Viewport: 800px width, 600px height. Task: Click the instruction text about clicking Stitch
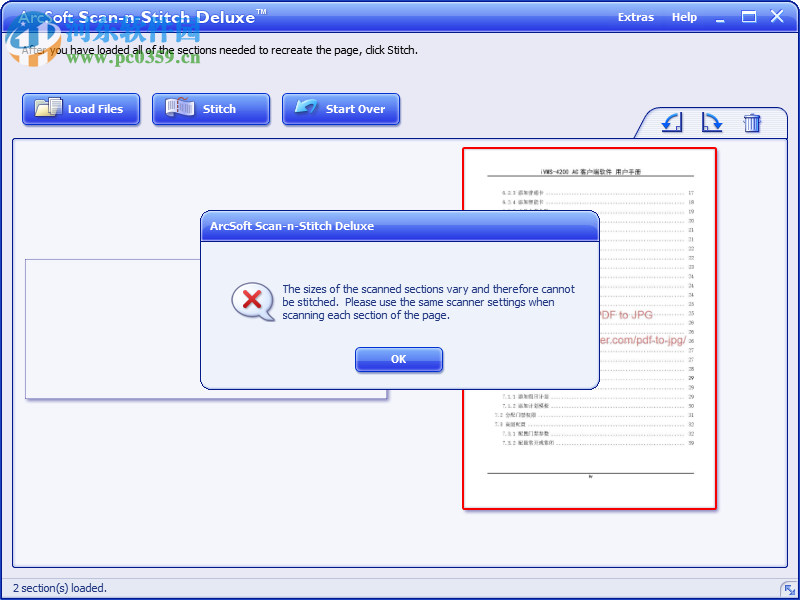click(219, 50)
